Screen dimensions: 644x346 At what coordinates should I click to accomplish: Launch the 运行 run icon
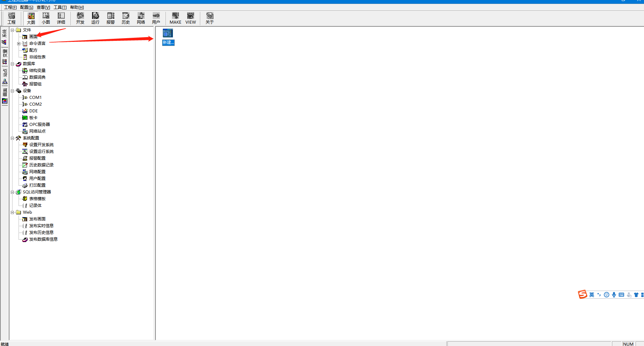tap(95, 18)
